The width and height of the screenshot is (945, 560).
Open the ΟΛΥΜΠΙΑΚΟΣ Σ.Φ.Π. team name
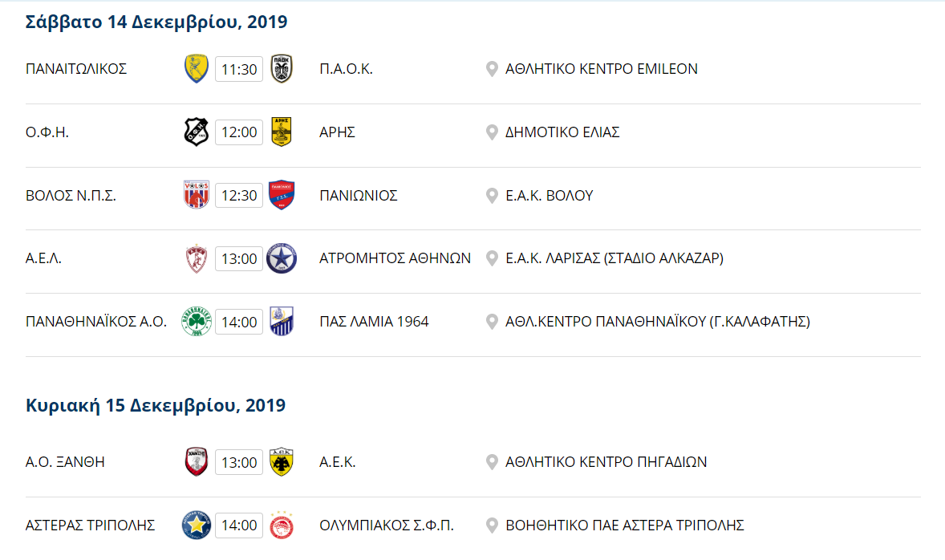coord(387,525)
